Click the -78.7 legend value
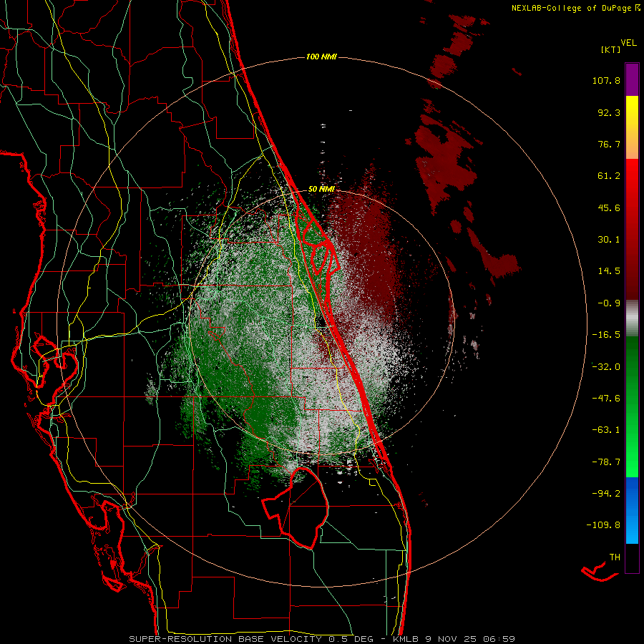 606,462
